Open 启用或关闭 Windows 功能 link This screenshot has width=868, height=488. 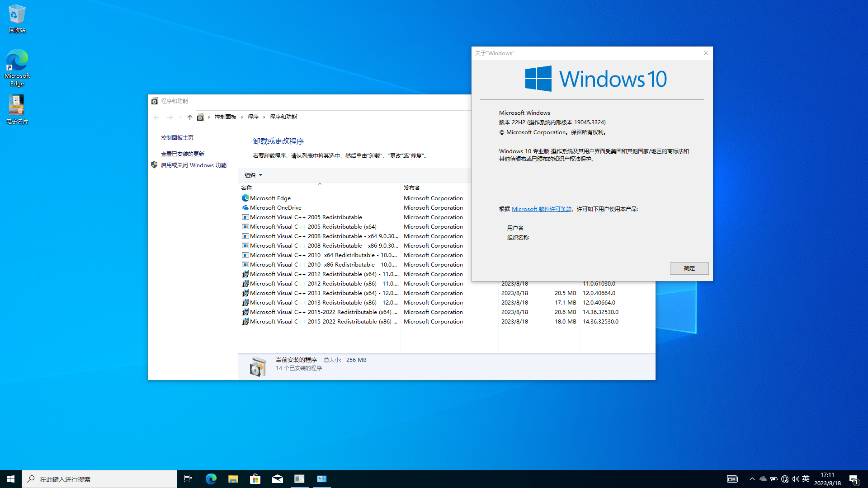click(193, 165)
